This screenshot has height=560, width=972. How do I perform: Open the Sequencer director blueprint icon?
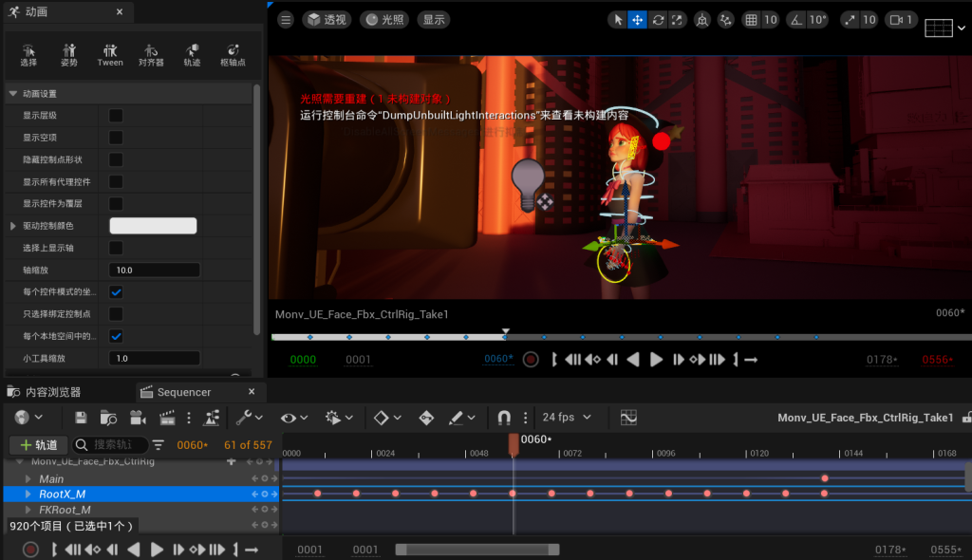[212, 418]
